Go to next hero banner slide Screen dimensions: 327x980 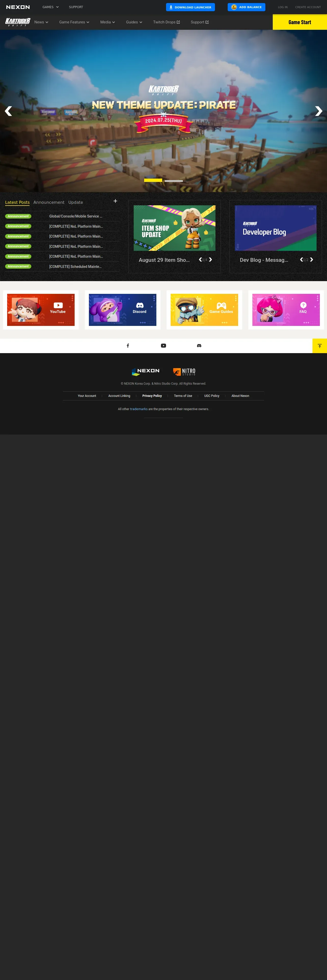(319, 111)
